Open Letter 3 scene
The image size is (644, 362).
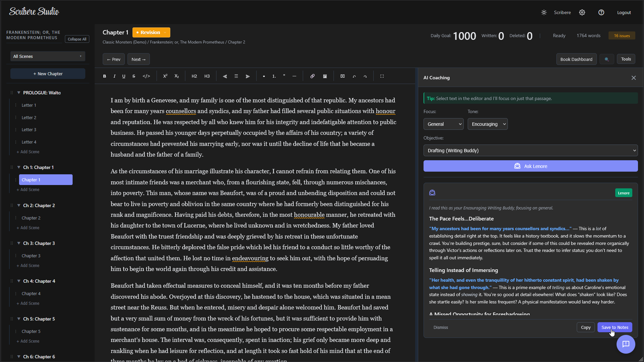click(x=29, y=129)
